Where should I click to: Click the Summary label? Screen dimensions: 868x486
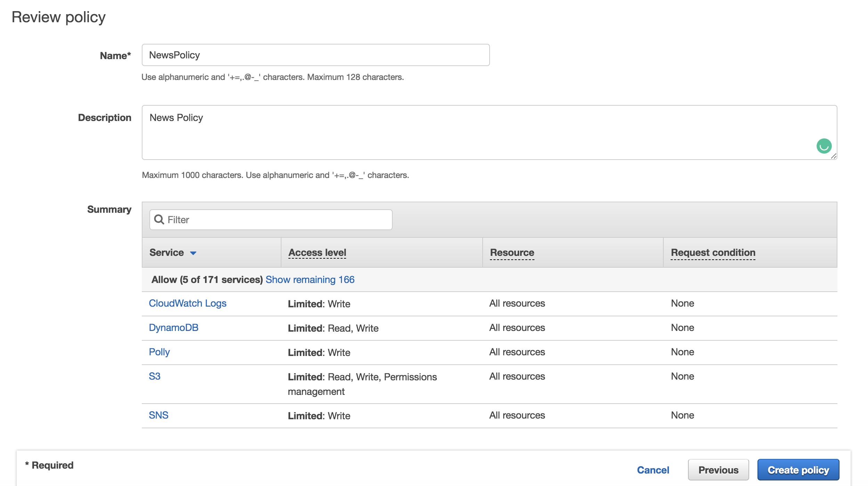[x=109, y=209]
